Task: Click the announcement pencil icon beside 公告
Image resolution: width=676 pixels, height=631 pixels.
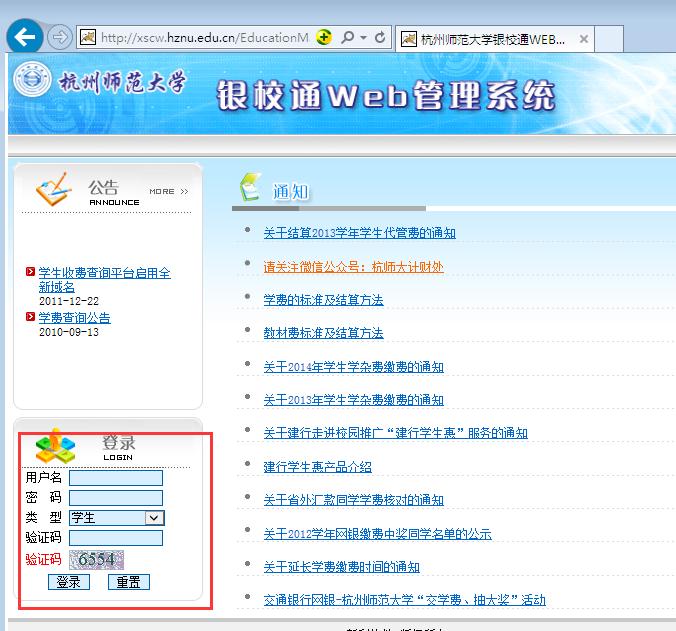Action: [x=55, y=188]
